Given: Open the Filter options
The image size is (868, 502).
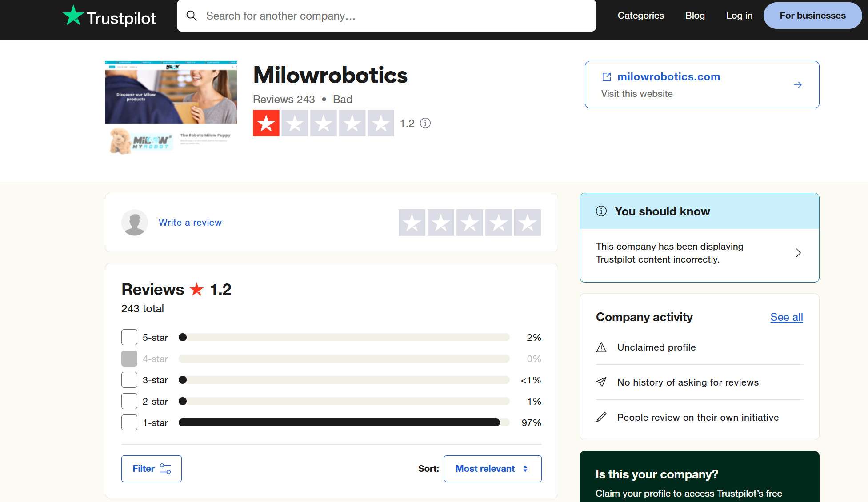Looking at the screenshot, I should tap(151, 468).
